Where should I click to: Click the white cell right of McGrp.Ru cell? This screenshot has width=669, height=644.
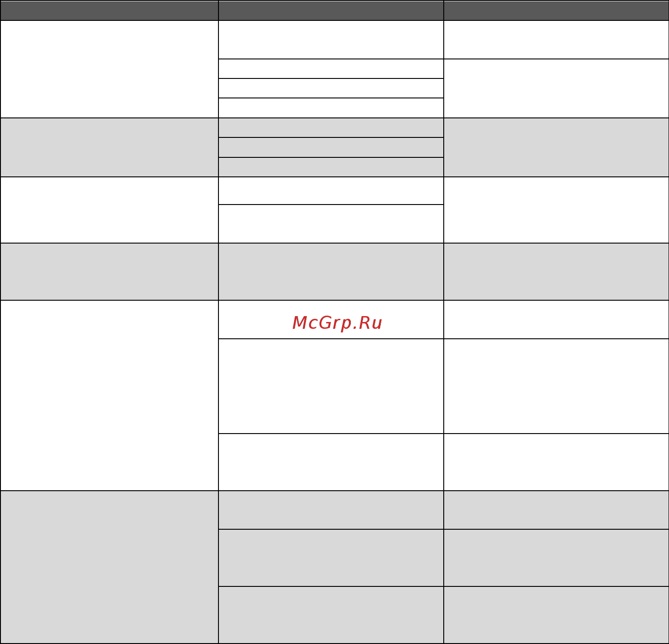click(556, 319)
